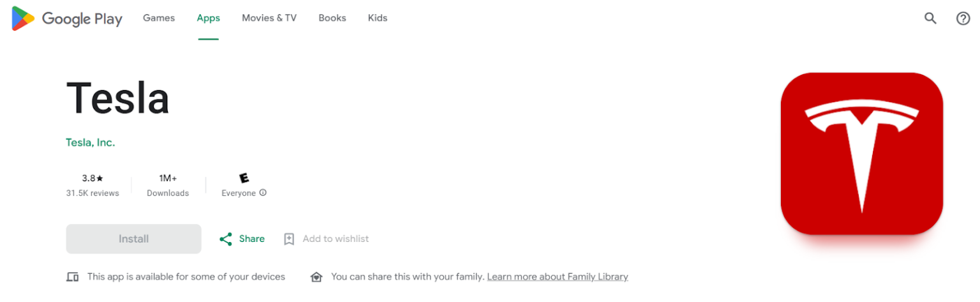This screenshot has width=980, height=302.
Task: Click the Family Library house icon
Action: pyautogui.click(x=316, y=277)
